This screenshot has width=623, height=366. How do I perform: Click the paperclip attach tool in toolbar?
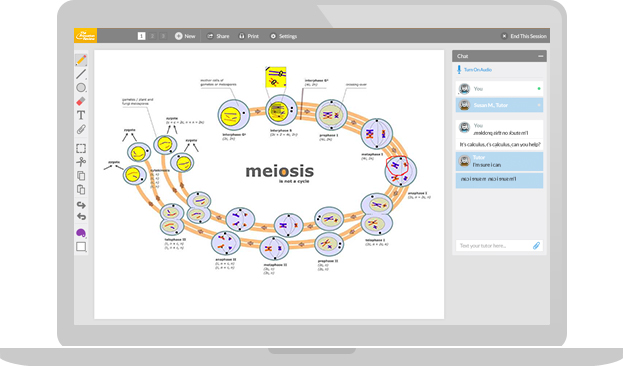click(81, 129)
